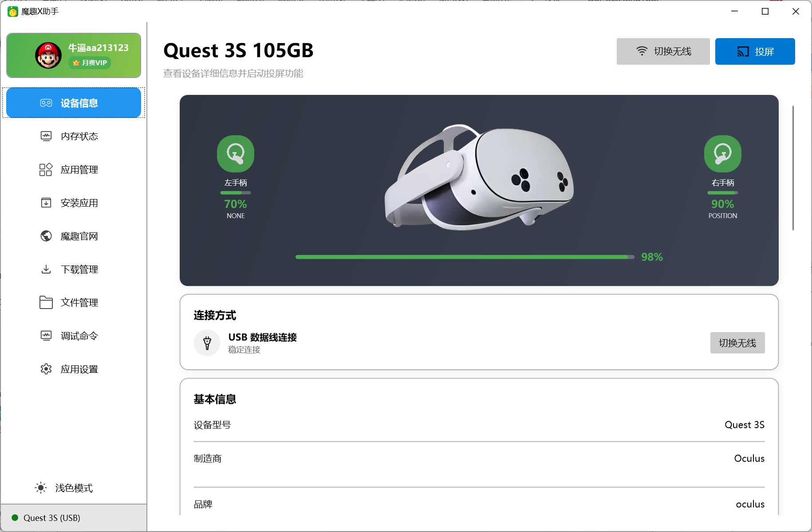The height and width of the screenshot is (532, 812).
Task: Open 内存状态 to view memory status
Action: click(73, 136)
